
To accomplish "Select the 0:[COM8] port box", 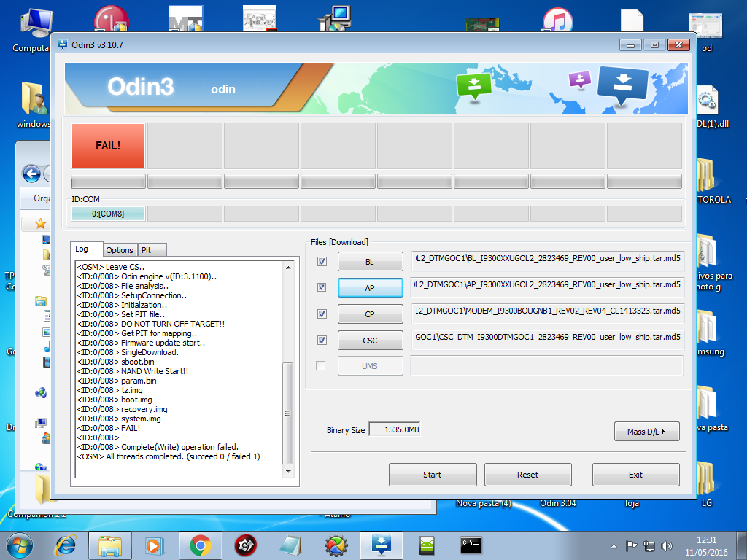I will click(x=108, y=214).
